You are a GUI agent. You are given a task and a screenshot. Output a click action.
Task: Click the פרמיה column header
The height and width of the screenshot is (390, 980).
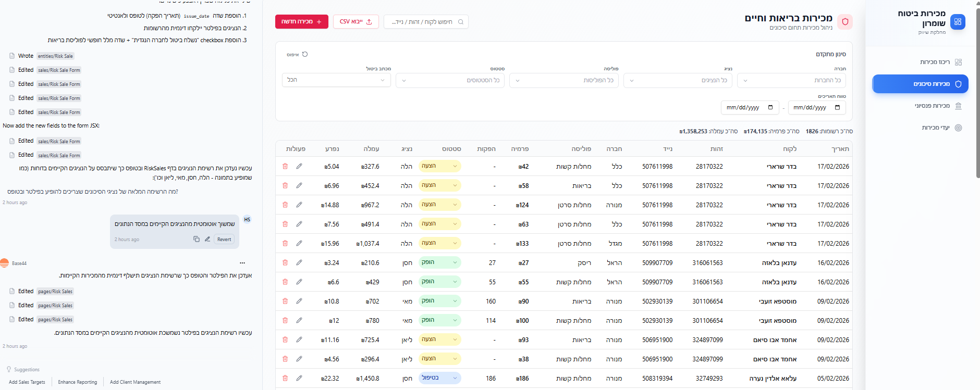click(520, 149)
